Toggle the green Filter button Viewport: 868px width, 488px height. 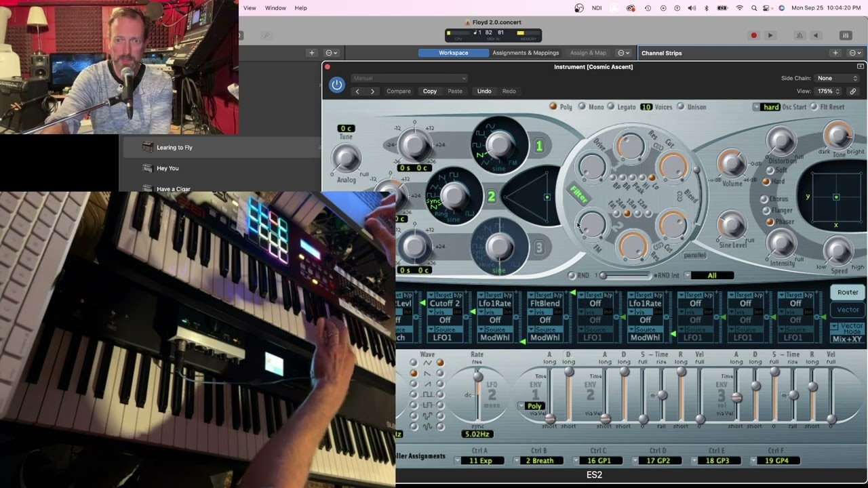pos(578,195)
